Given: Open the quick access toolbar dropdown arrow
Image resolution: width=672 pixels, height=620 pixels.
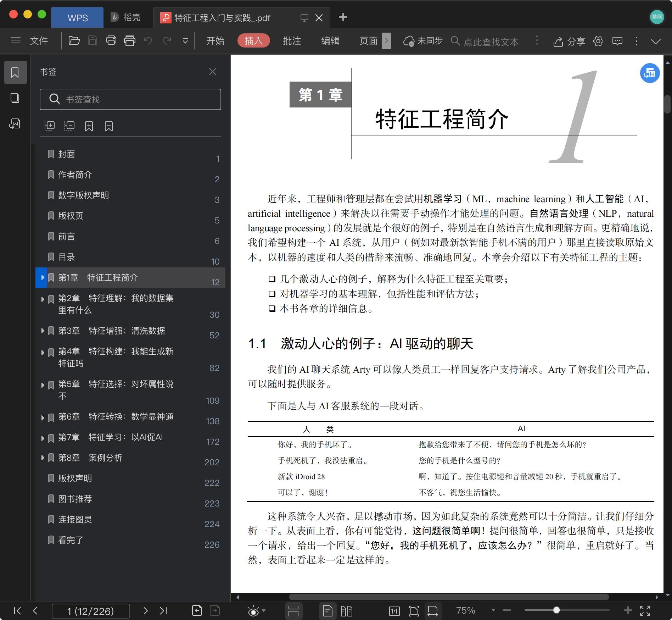Looking at the screenshot, I should point(185,41).
